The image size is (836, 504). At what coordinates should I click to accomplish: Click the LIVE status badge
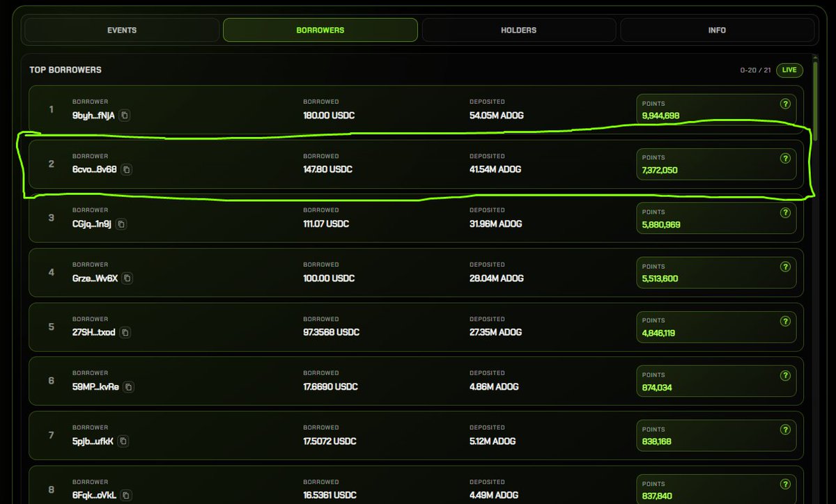(789, 70)
